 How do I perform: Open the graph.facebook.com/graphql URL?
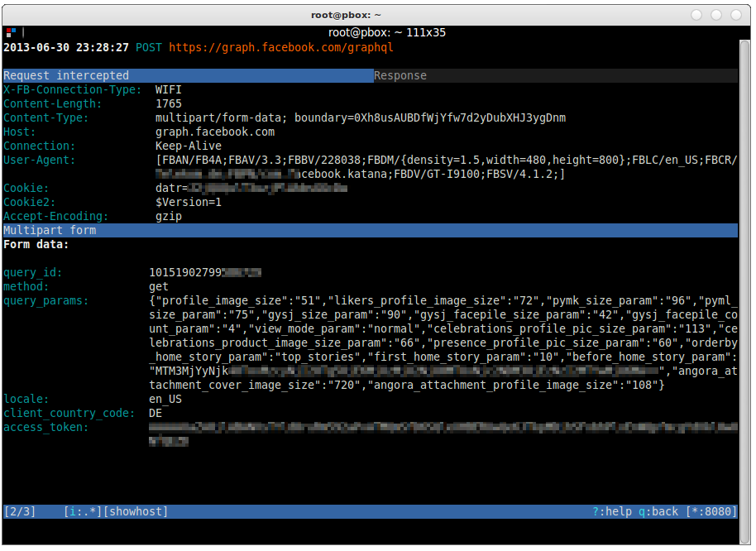(x=280, y=48)
